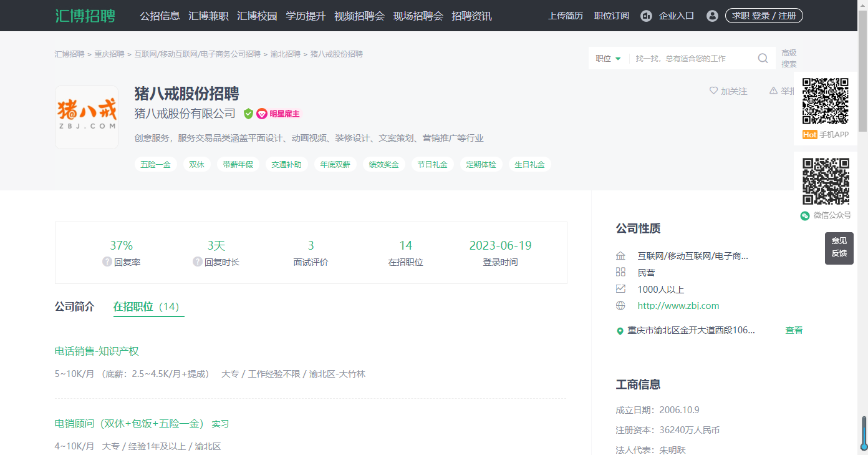Click the 节日礼金 benefit tag
Image resolution: width=868 pixels, height=455 pixels.
point(433,165)
